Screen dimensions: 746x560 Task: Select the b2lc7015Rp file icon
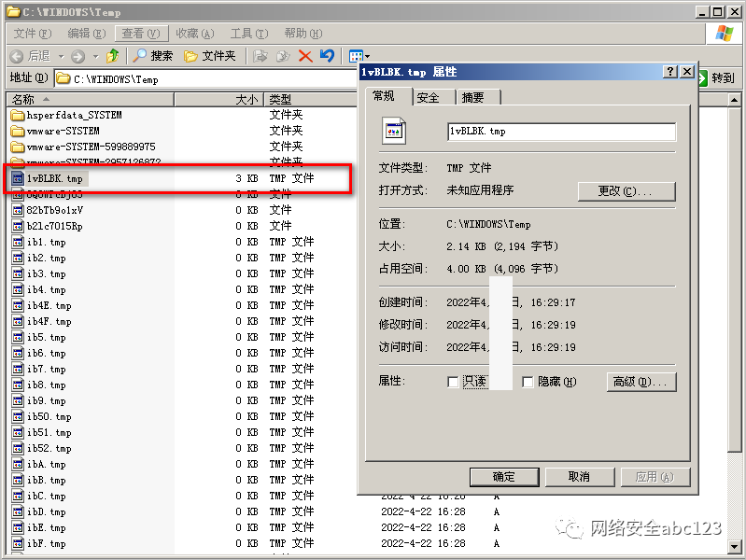tap(18, 226)
